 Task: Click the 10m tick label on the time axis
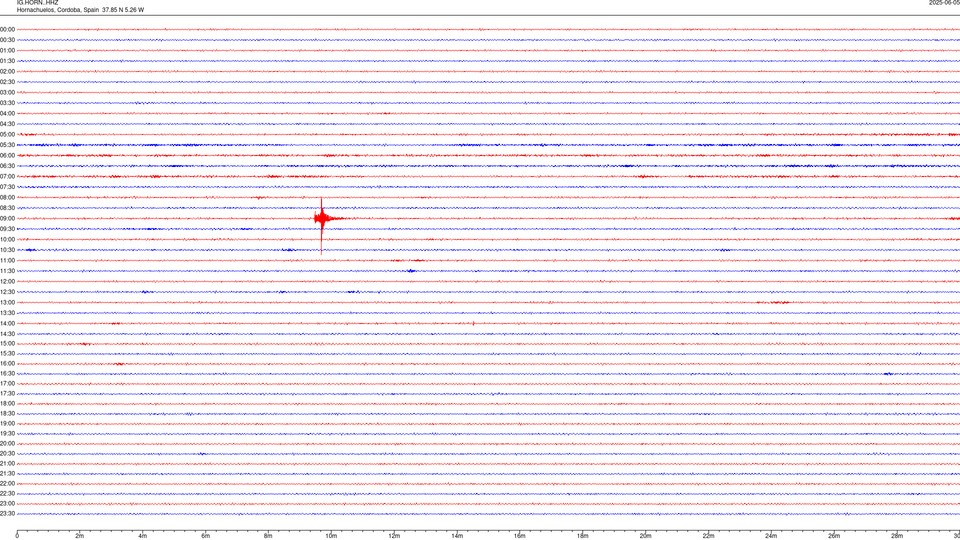[331, 536]
